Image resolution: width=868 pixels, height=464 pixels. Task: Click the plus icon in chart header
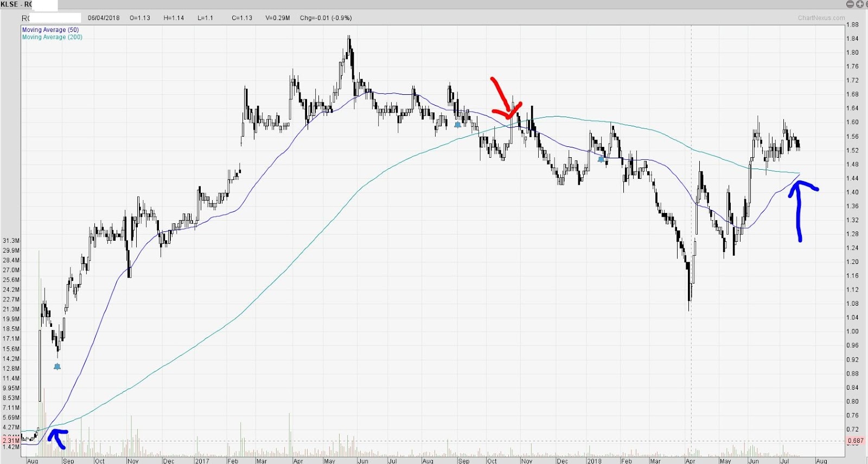[859, 4]
